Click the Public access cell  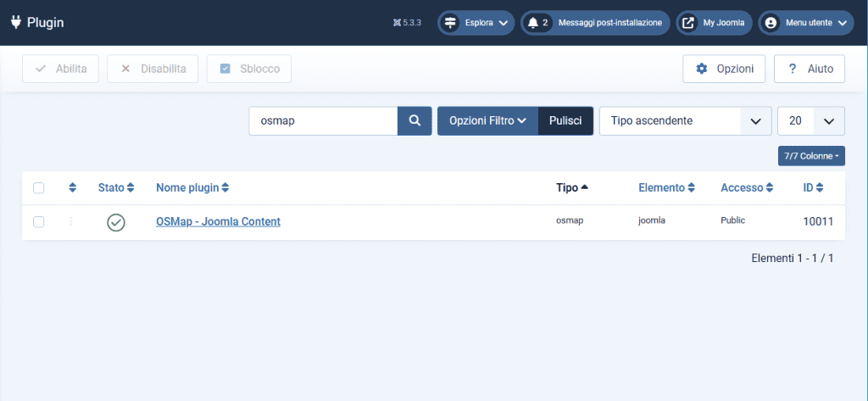coord(733,220)
